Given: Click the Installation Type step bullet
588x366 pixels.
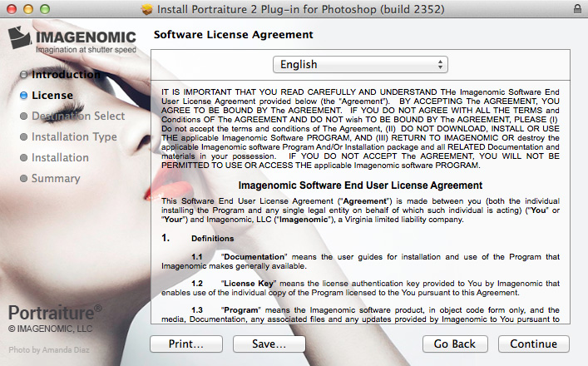Looking at the screenshot, I should 23,137.
